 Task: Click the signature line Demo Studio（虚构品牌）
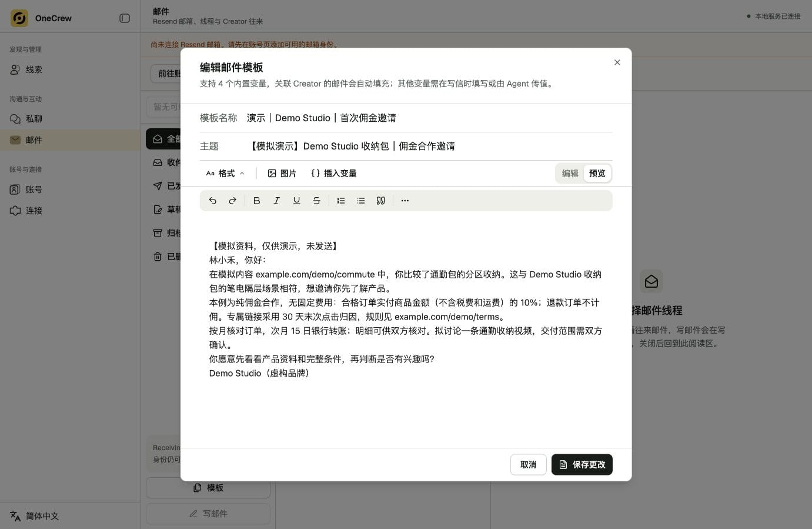click(261, 373)
